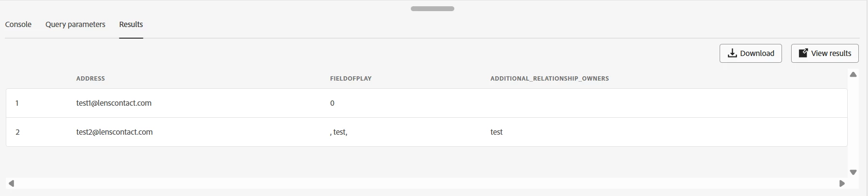
Task: Select the Results tab
Action: 131,24
